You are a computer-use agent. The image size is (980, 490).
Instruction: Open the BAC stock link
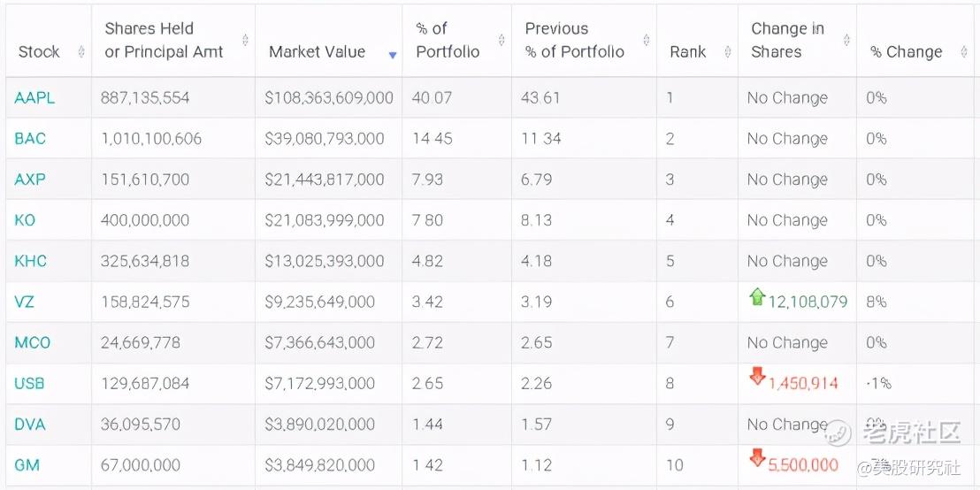click(30, 139)
